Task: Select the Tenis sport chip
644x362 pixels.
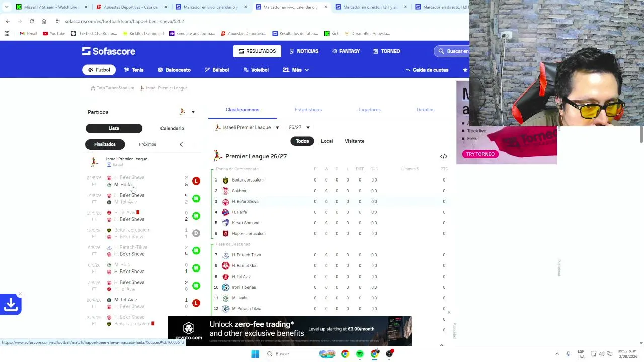Action: pyautogui.click(x=134, y=70)
